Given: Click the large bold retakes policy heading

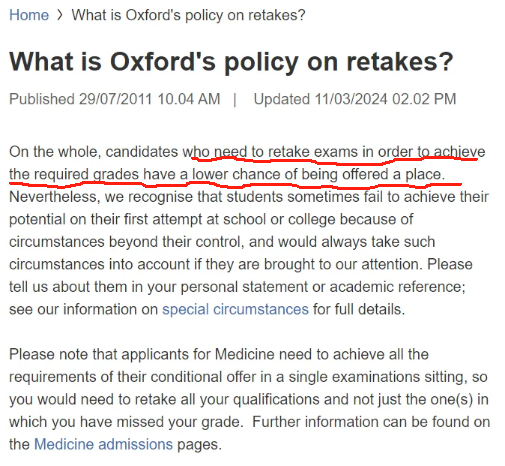Looking at the screenshot, I should (231, 62).
